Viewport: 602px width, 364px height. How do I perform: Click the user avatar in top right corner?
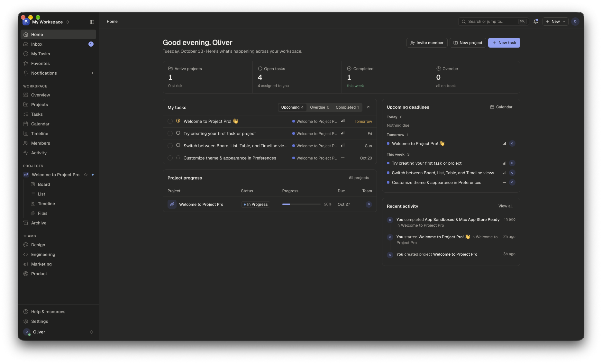(575, 22)
